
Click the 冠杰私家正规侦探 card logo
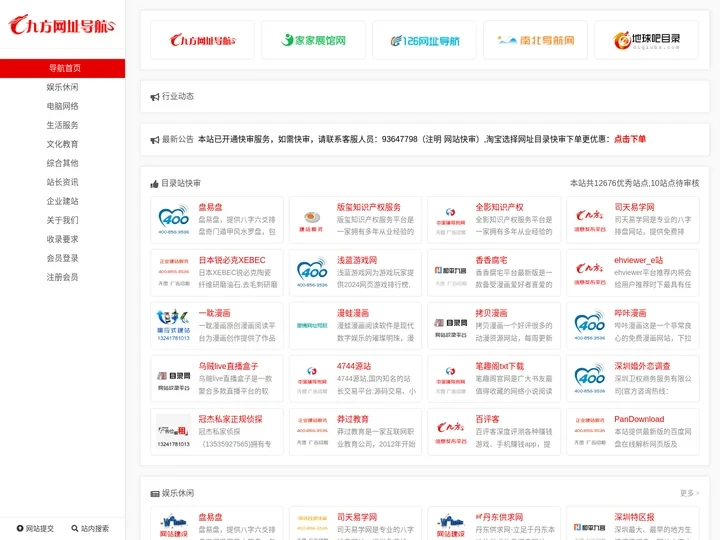(174, 431)
